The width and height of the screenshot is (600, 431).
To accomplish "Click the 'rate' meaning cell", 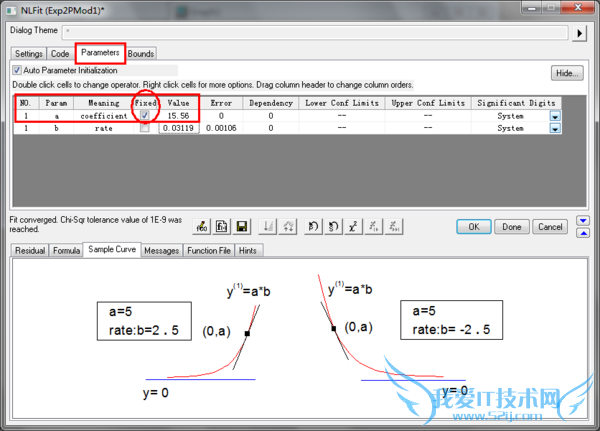I will click(104, 128).
